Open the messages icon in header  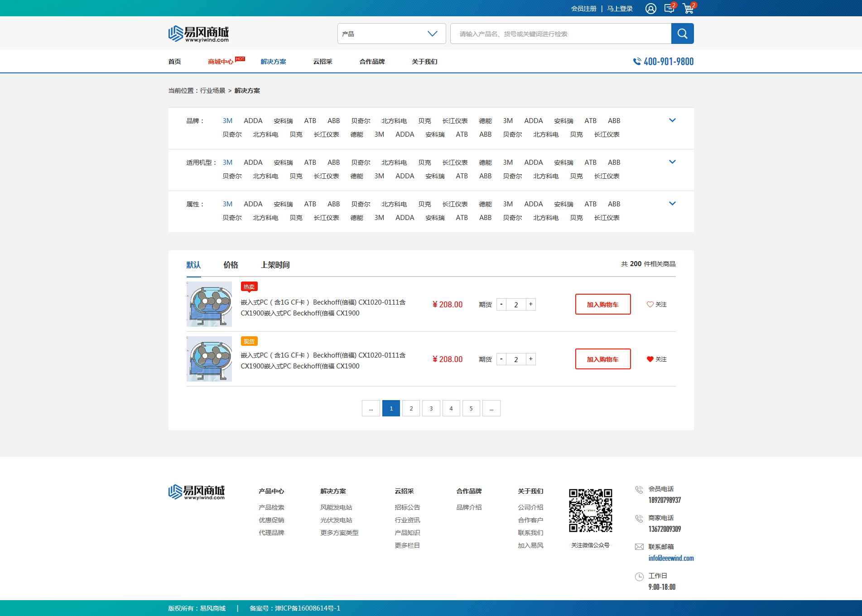click(669, 9)
